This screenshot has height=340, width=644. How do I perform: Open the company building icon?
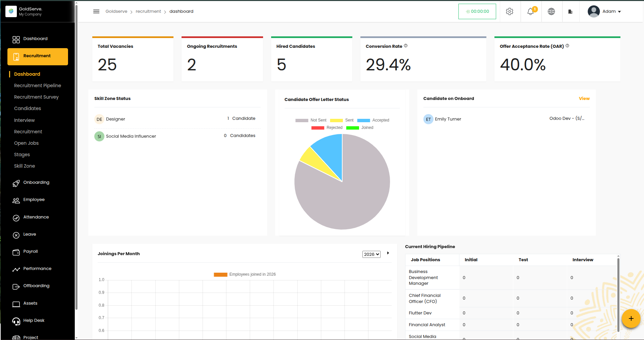click(570, 12)
